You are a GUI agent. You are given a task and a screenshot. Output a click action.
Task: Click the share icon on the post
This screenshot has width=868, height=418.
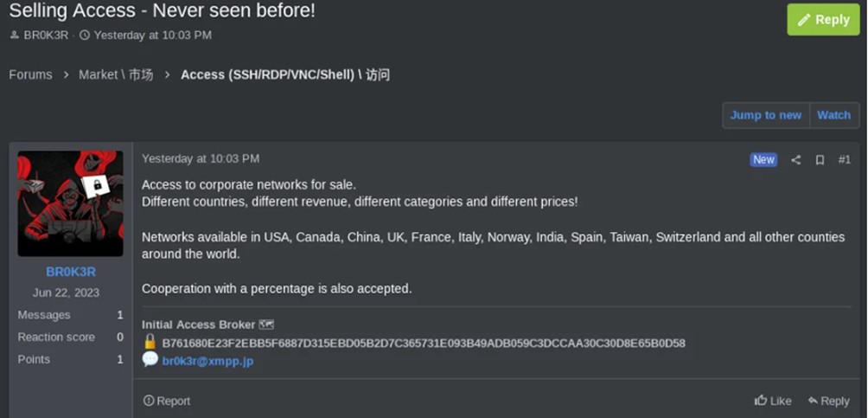(x=795, y=160)
